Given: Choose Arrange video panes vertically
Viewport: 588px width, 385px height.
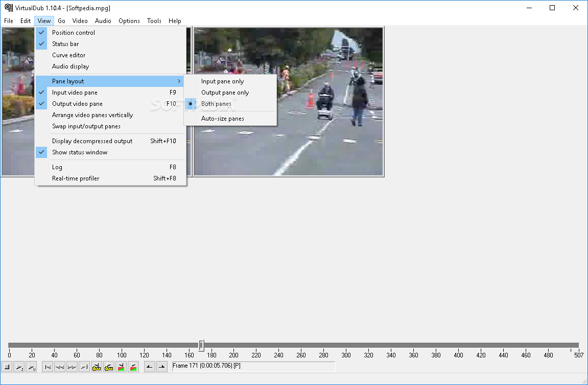Looking at the screenshot, I should 111,115.
